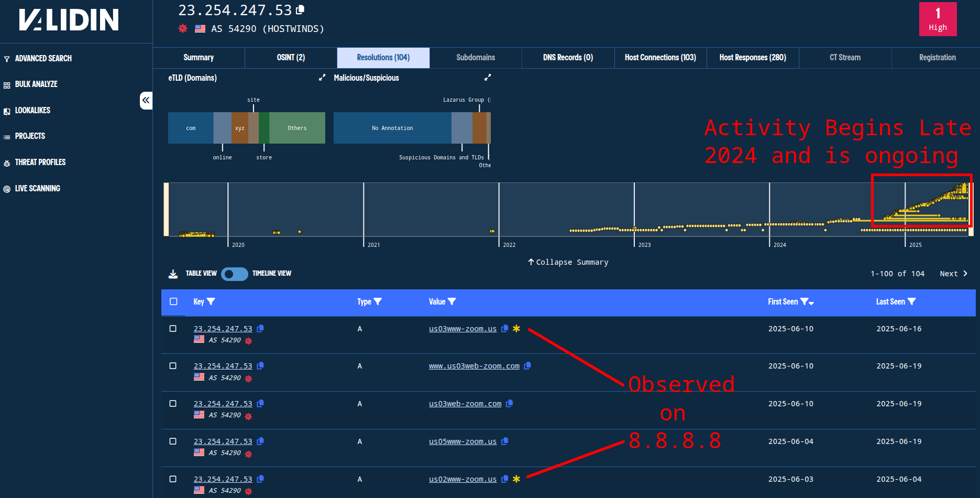Select the Resolutions (104) tab

click(x=383, y=58)
